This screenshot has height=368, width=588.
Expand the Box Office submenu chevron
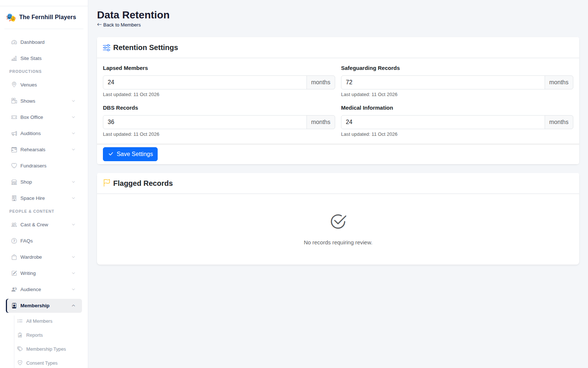(x=73, y=117)
